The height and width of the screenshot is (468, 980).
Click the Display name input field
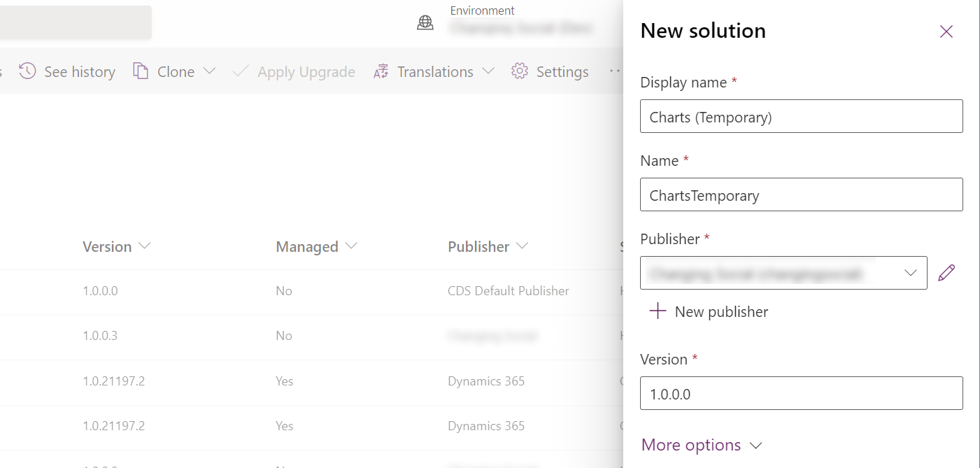[x=801, y=116]
